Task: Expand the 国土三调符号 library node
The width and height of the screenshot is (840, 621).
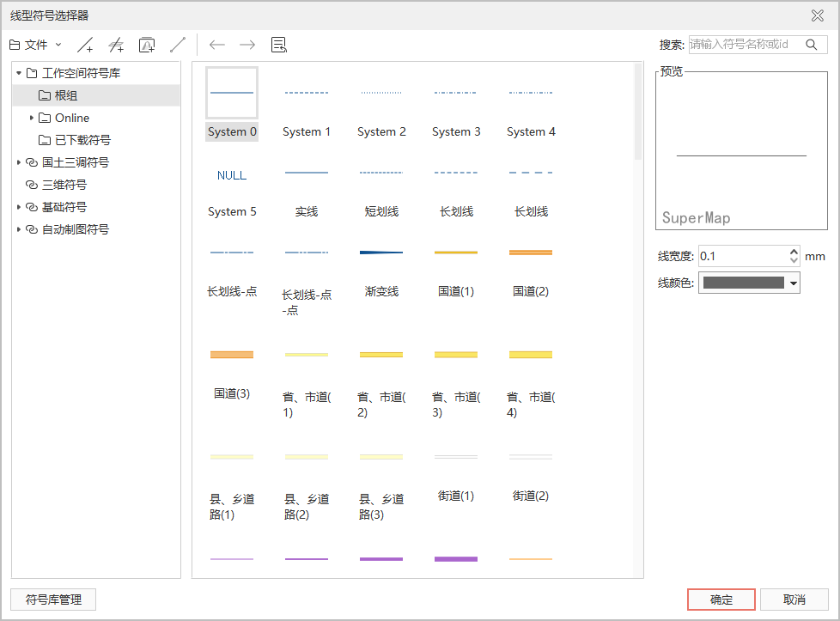Action: (19, 162)
